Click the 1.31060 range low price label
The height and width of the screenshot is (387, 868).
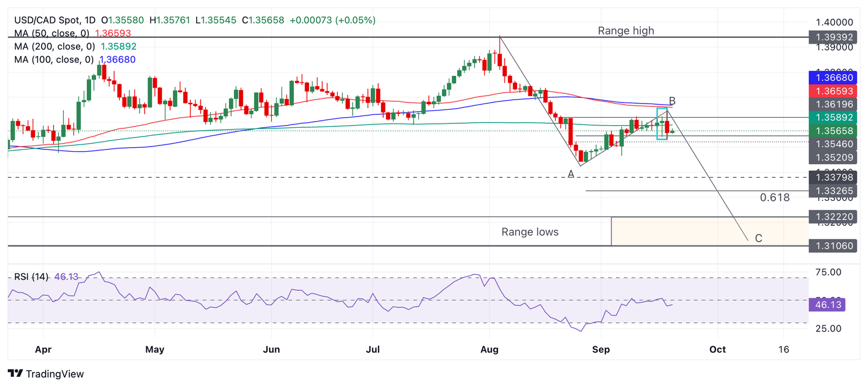click(832, 246)
